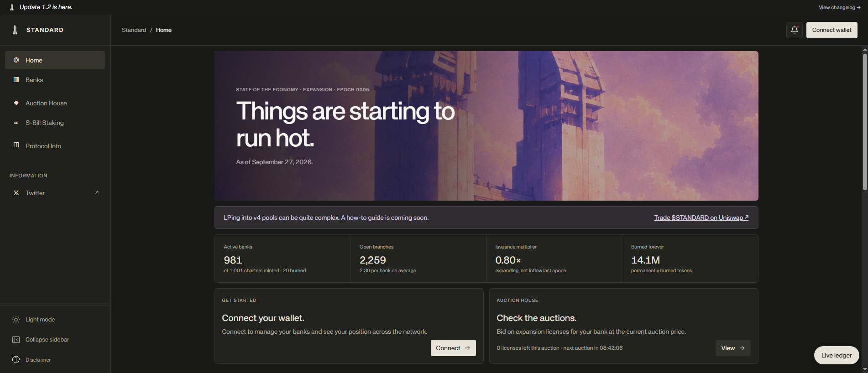
Task: Click the Banks sidebar icon
Action: [16, 80]
